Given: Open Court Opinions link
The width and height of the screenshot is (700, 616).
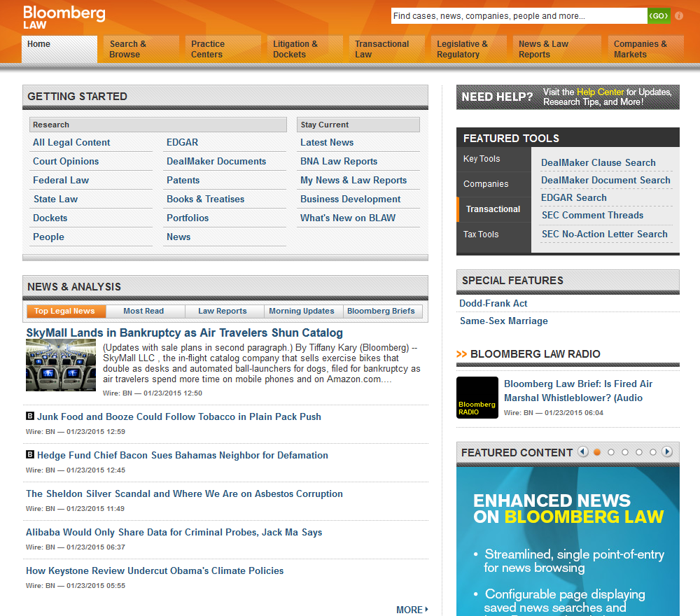Looking at the screenshot, I should pyautogui.click(x=66, y=161).
